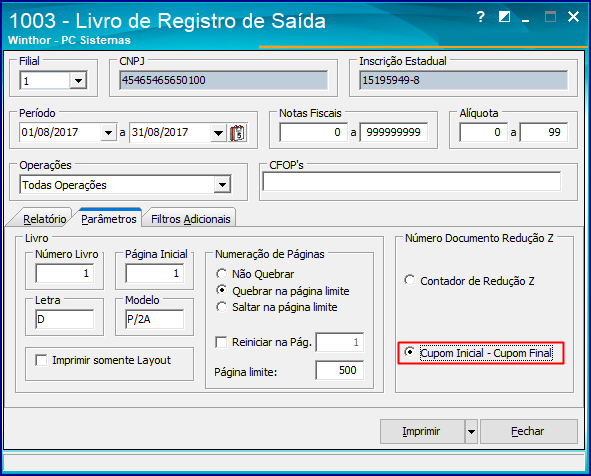The image size is (591, 476).
Task: Click the initial Alíquota field
Action: pos(484,132)
